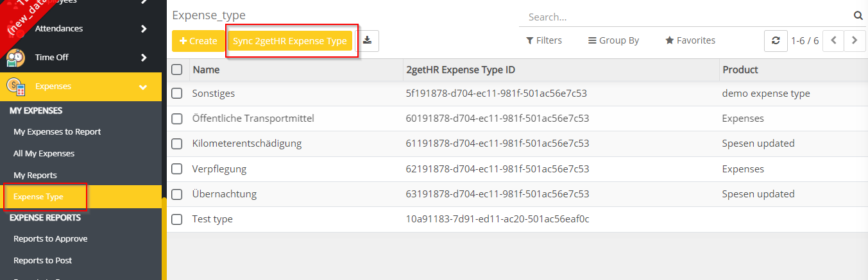Open the Kilometerentschädigung record

(x=247, y=144)
